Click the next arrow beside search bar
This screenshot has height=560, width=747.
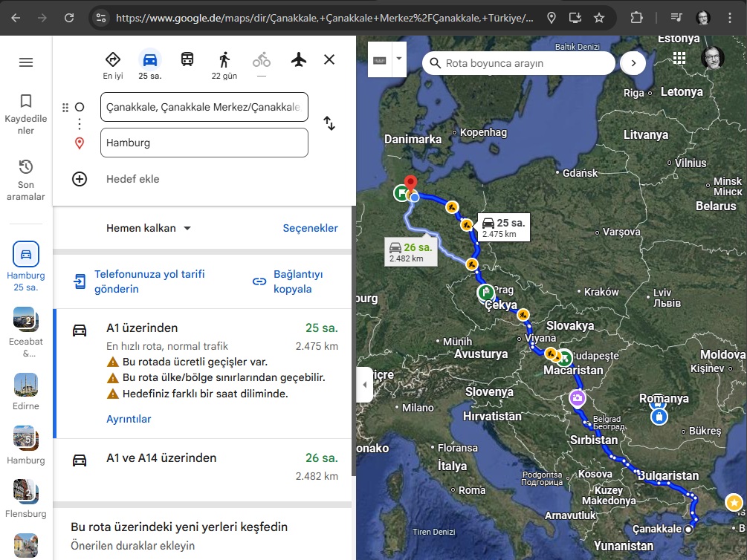[x=633, y=63]
